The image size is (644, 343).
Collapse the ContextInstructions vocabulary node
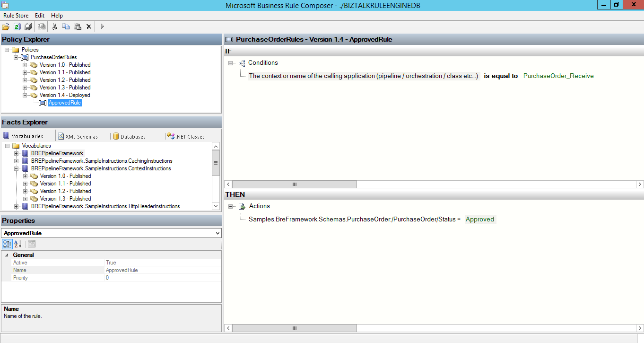pos(16,168)
